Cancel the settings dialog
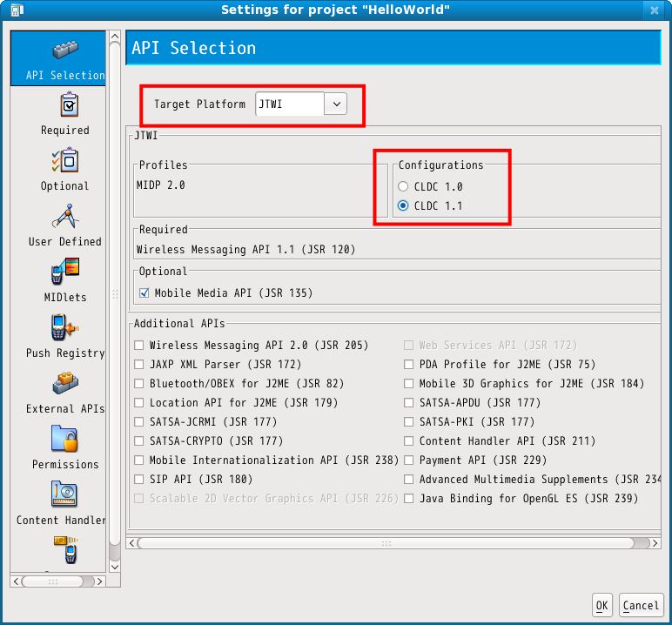 (642, 605)
